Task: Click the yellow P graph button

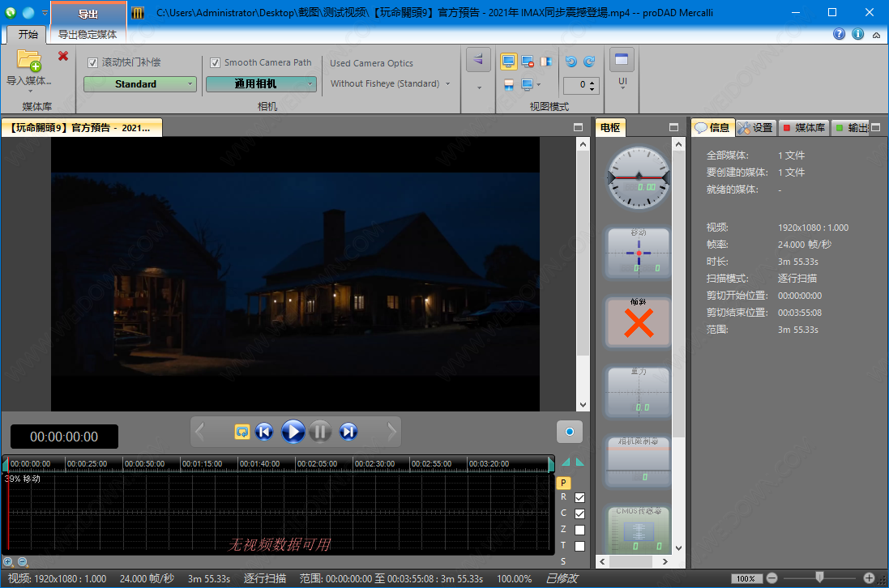Action: pyautogui.click(x=563, y=483)
